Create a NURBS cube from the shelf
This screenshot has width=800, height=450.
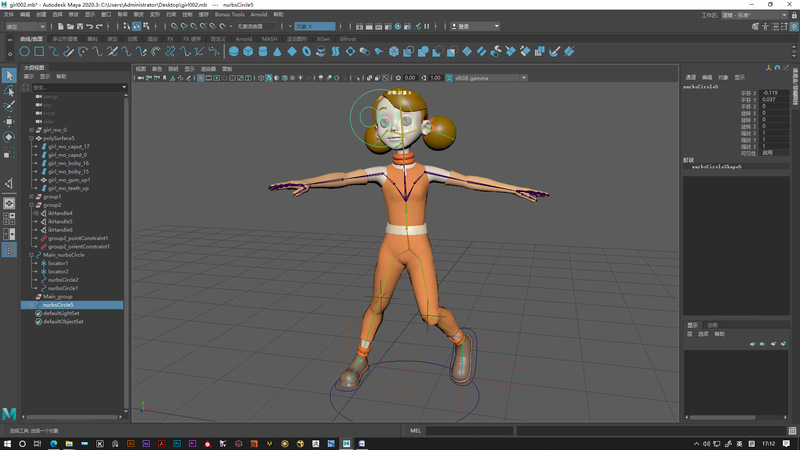[x=248, y=50]
